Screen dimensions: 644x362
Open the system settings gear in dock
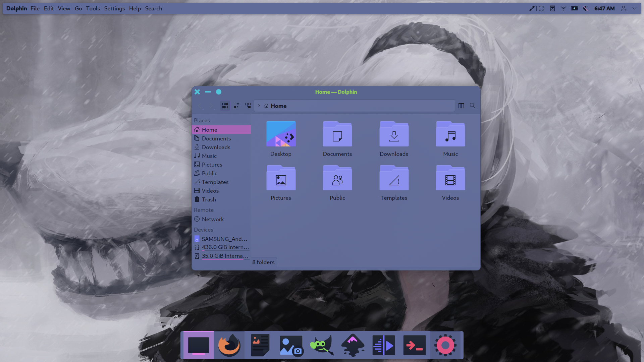pos(445,345)
